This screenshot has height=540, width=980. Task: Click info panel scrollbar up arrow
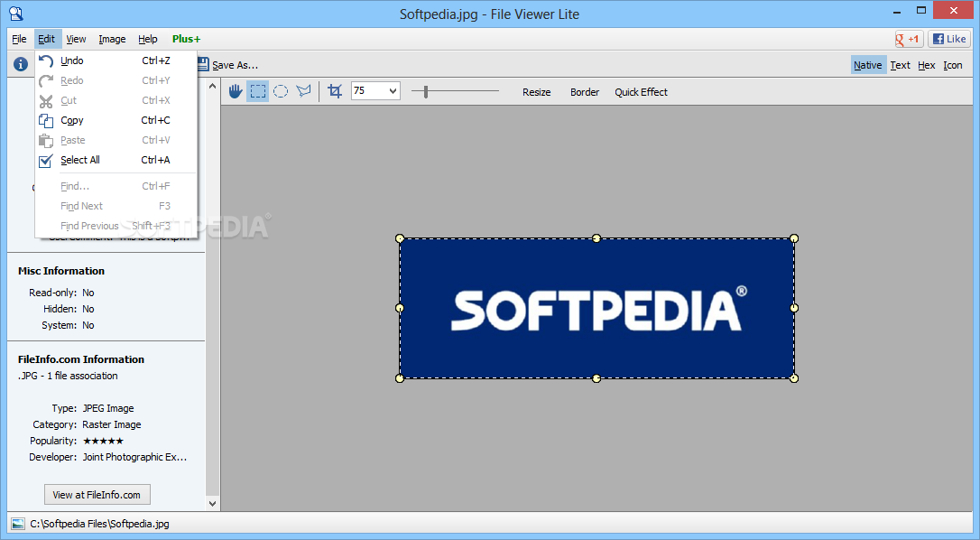pos(212,87)
